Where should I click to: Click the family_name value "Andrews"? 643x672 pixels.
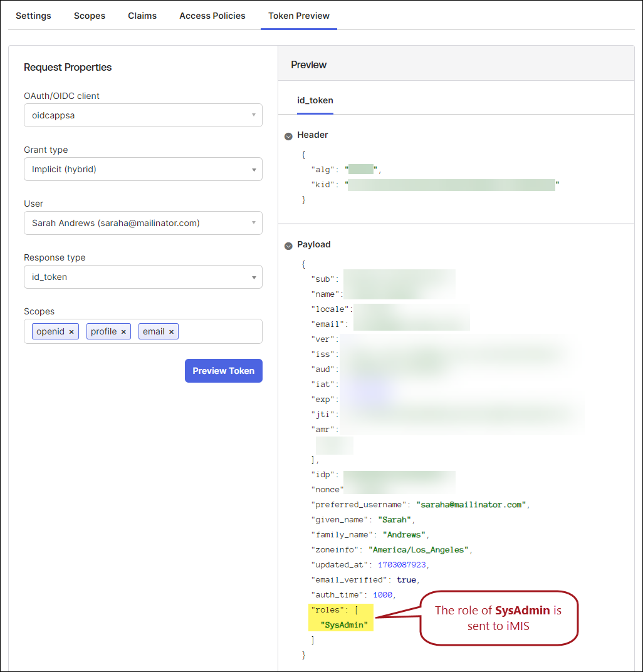point(404,535)
